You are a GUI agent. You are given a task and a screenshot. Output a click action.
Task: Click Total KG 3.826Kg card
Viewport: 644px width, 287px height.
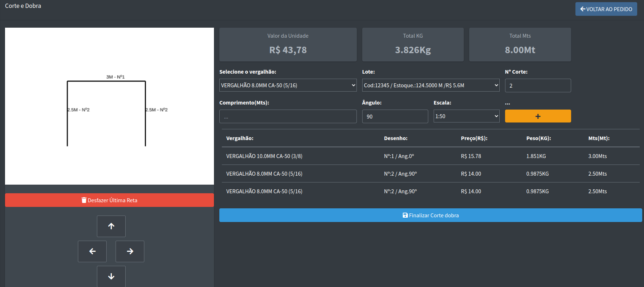413,45
